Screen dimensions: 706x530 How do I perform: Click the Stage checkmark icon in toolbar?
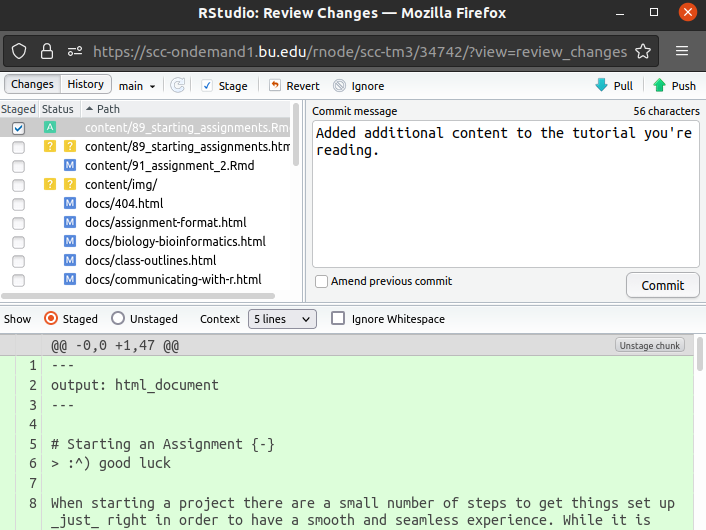pos(207,86)
